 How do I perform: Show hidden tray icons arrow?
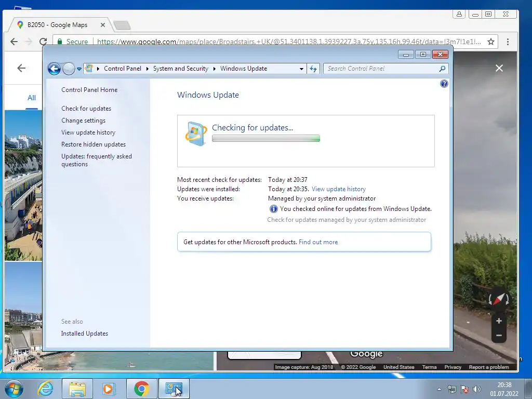click(x=439, y=389)
